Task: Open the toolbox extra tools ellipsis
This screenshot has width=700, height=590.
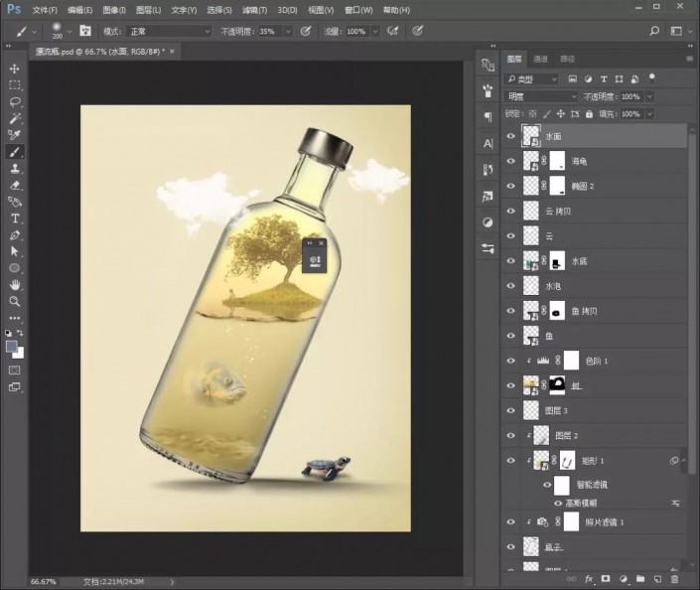Action: coord(14,318)
